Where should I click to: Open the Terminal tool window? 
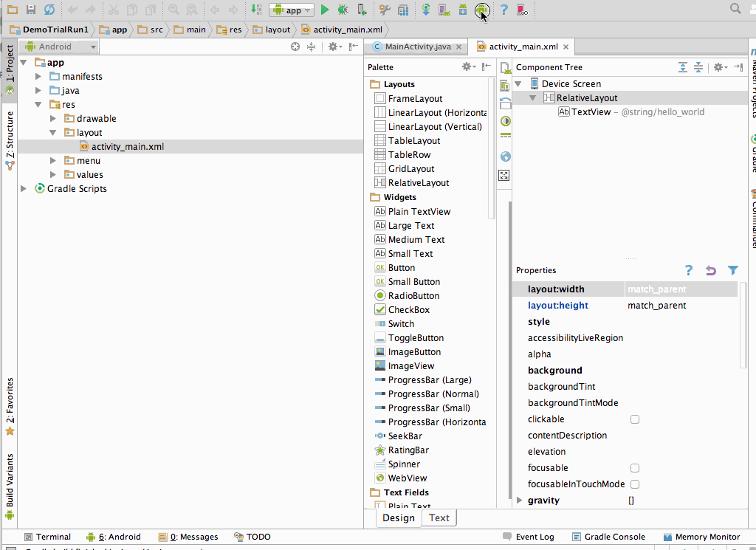[x=47, y=537]
